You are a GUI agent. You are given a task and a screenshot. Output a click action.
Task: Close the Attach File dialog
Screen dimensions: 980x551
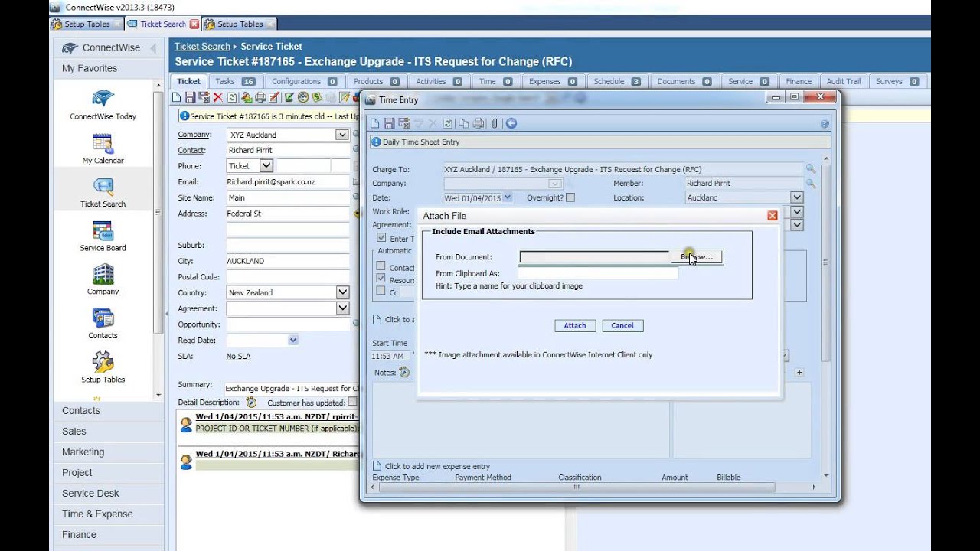click(773, 216)
